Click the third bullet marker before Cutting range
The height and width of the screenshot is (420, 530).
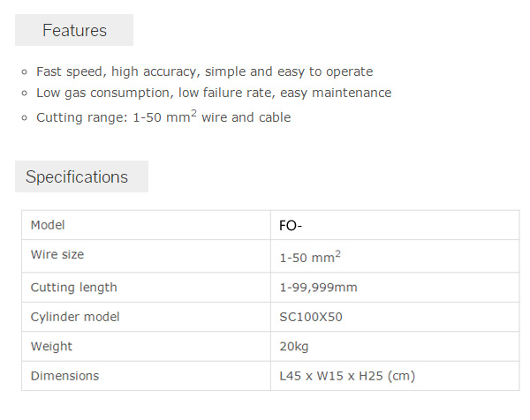pos(24,118)
